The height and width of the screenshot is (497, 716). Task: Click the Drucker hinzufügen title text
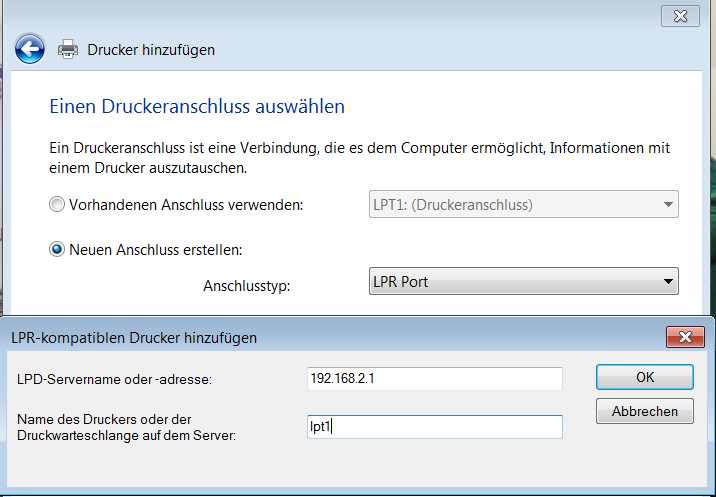coord(151,49)
